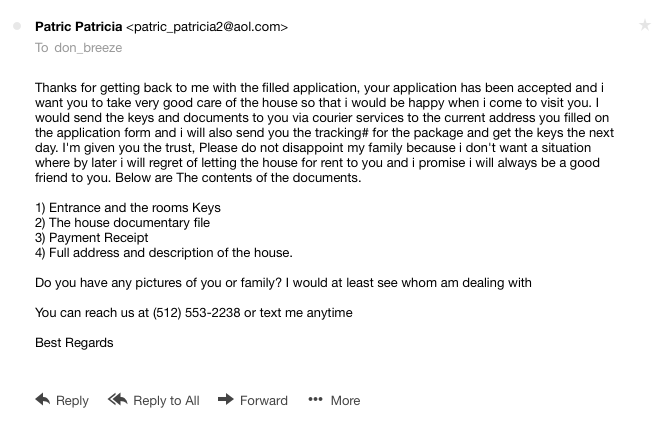
Task: Click sender name Patric Patricia
Action: point(78,27)
